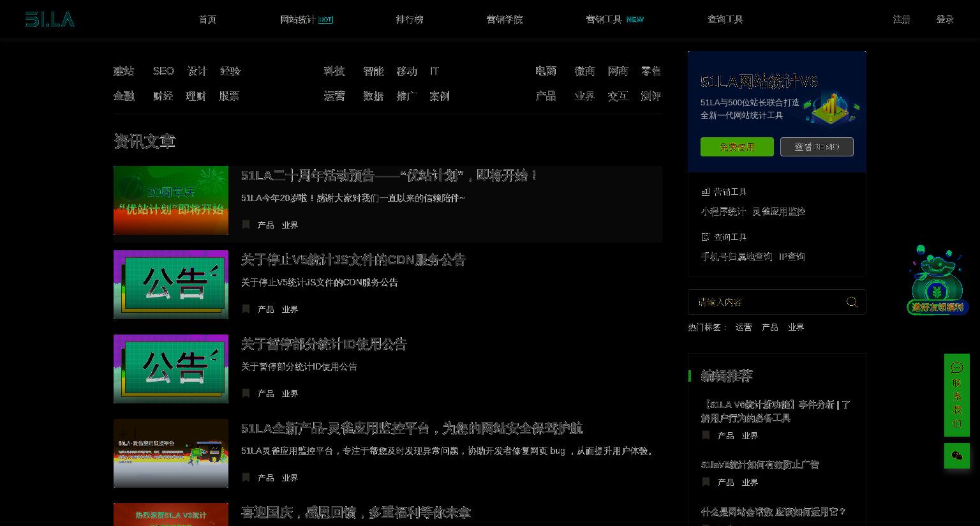Select the 经验 category
The height and width of the screenshot is (526, 980).
[230, 71]
